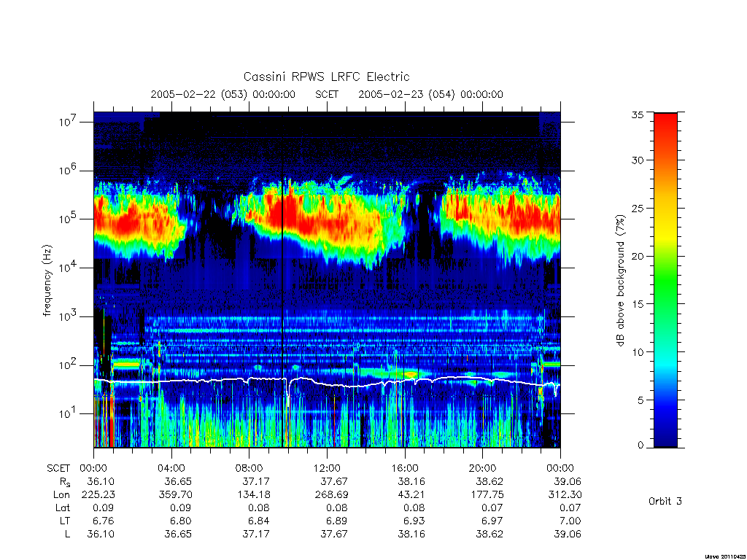Click the Lon value '43.21'
Screen dimensions: 747x560
(x=411, y=494)
